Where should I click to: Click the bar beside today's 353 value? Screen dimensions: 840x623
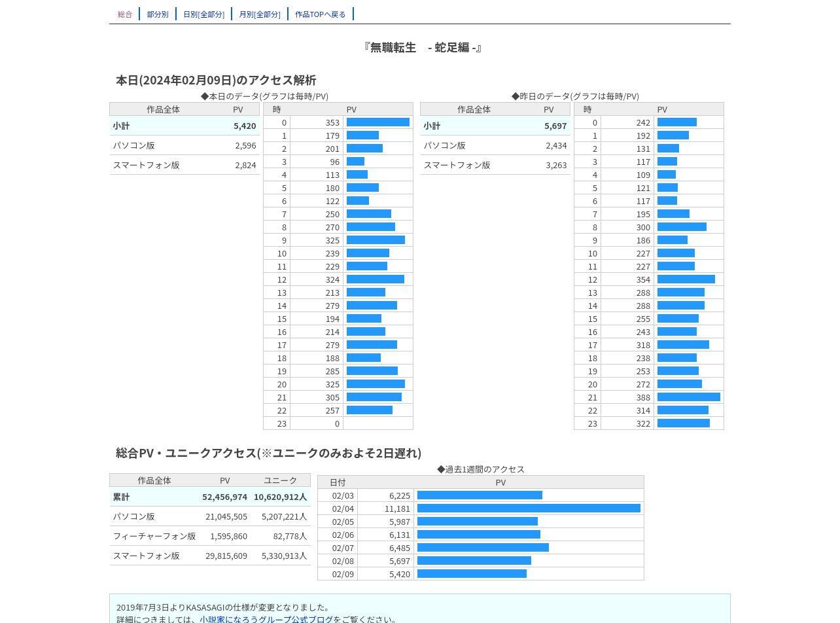[x=378, y=122]
